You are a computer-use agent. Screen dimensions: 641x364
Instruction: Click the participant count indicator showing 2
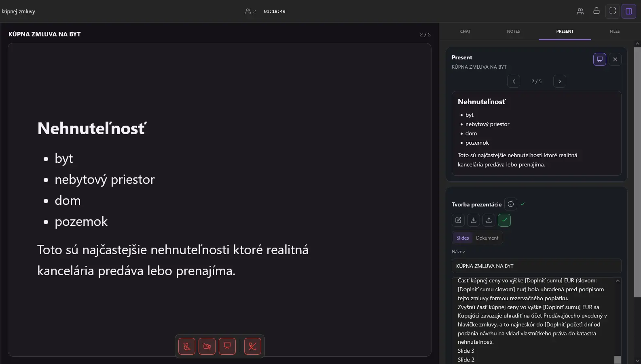tap(251, 11)
